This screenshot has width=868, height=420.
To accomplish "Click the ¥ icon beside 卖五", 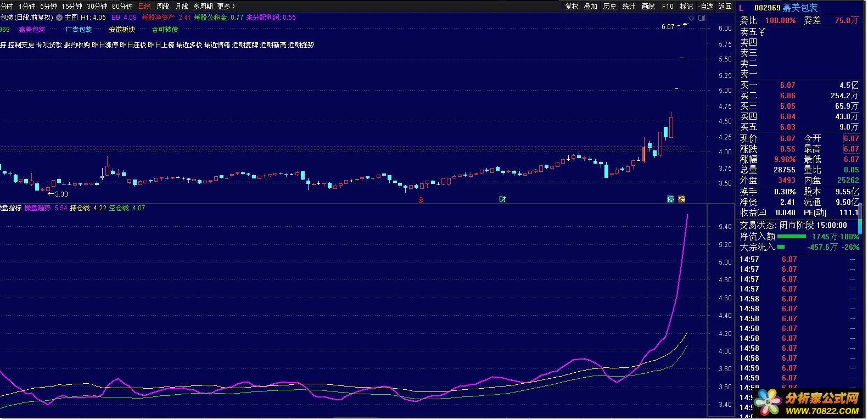I will [761, 32].
